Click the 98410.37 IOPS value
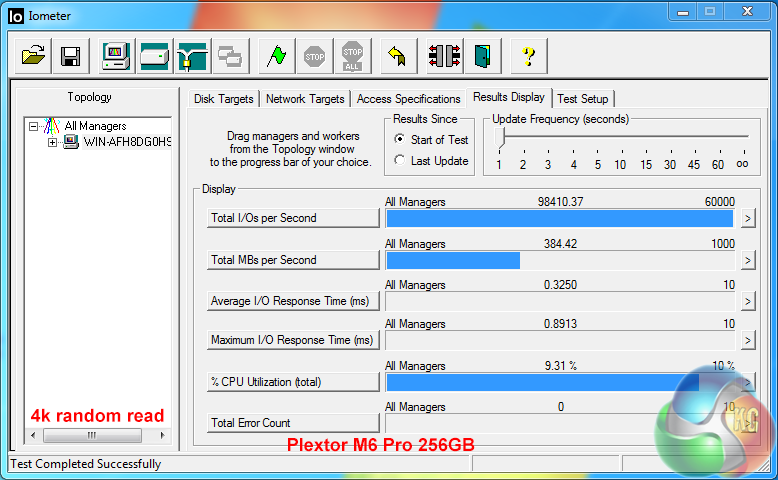The height and width of the screenshot is (480, 778). point(560,202)
